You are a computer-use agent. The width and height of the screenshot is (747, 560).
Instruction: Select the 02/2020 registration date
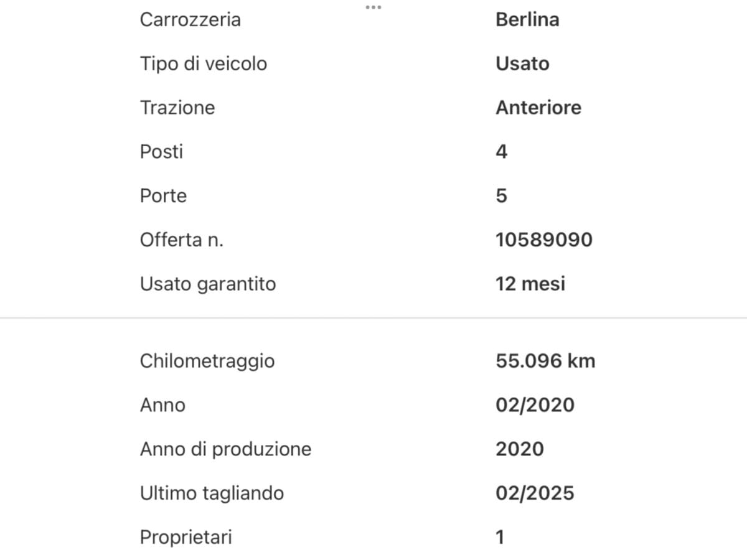535,405
